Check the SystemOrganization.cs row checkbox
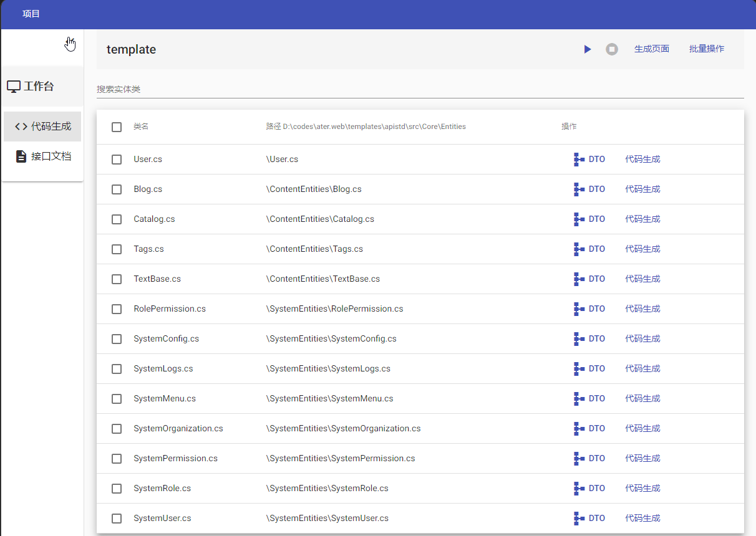This screenshot has width=756, height=536. 117,429
